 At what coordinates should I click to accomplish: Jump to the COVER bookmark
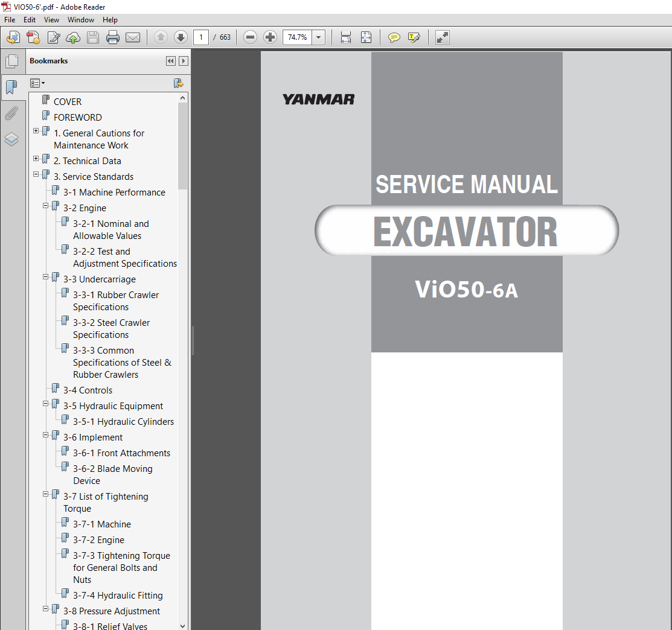(x=67, y=102)
